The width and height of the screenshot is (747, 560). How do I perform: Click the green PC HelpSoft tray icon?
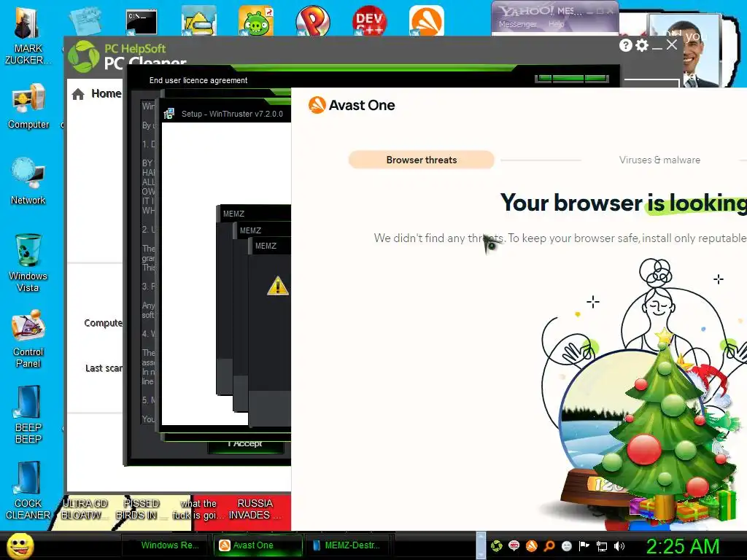click(496, 546)
